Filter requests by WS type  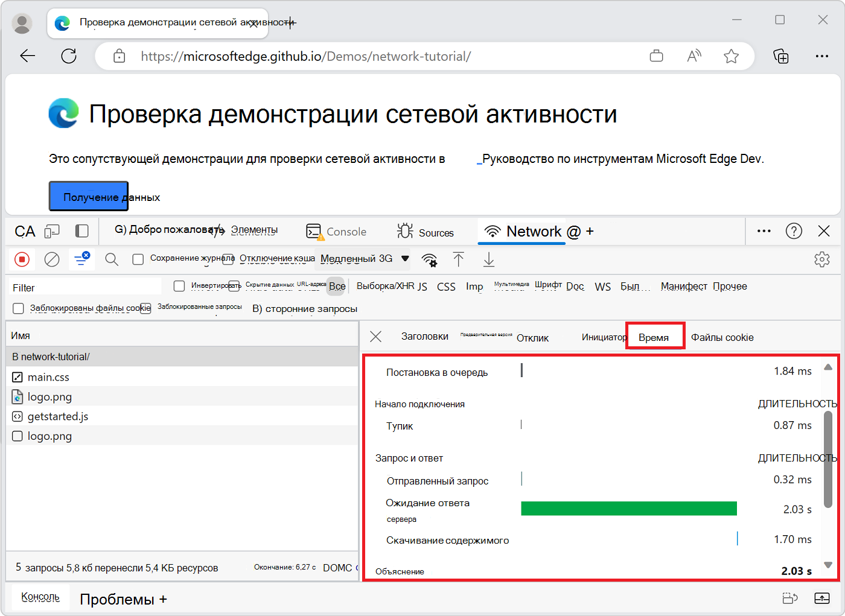602,287
